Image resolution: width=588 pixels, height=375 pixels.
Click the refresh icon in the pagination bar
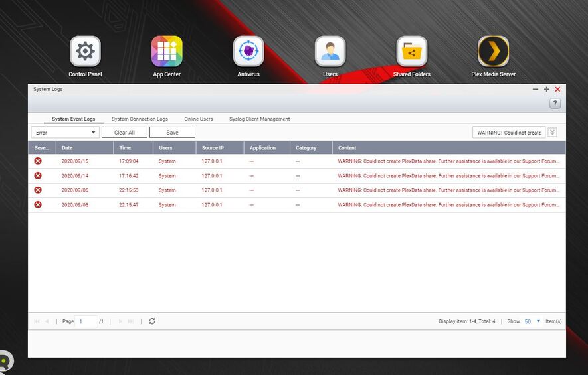coord(152,321)
